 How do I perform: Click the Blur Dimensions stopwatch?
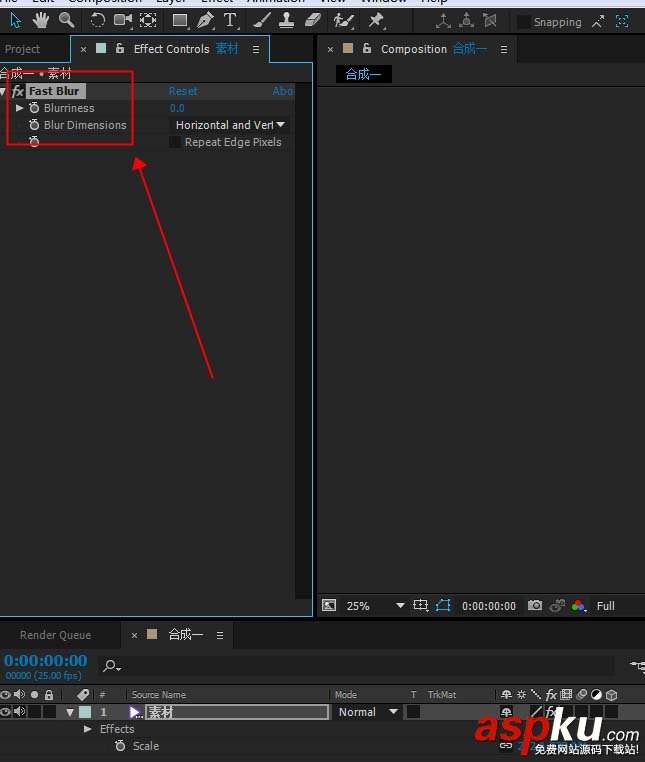34,125
